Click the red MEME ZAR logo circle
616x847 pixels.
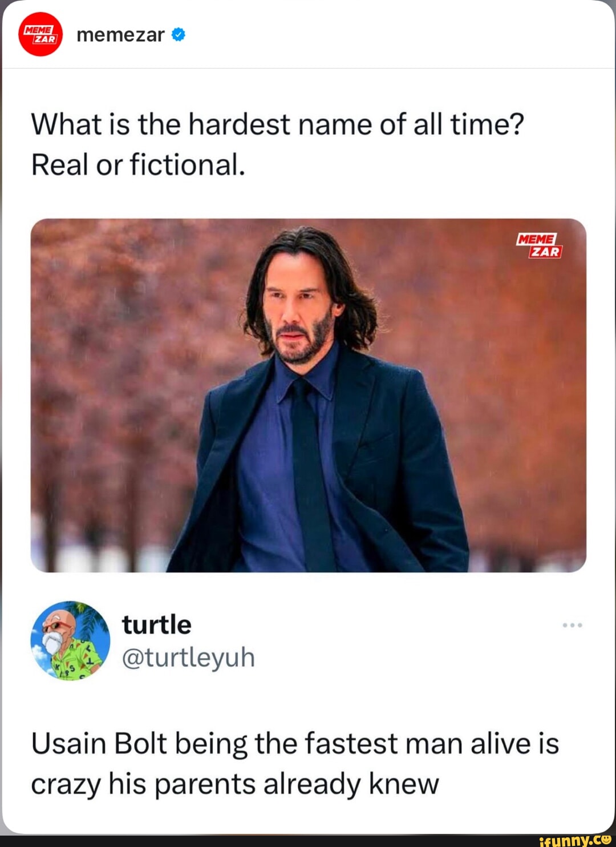[x=39, y=35]
